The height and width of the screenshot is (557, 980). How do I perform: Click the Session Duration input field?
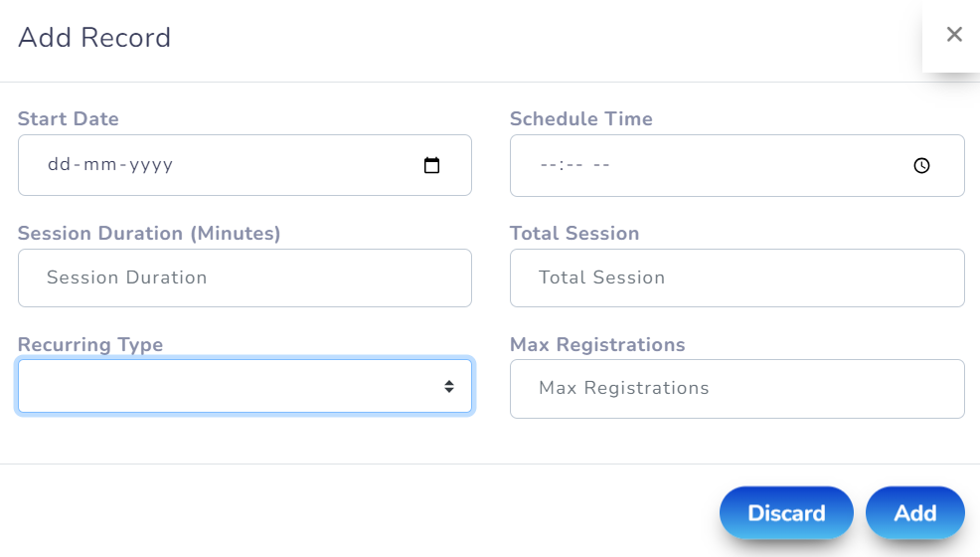(x=245, y=278)
